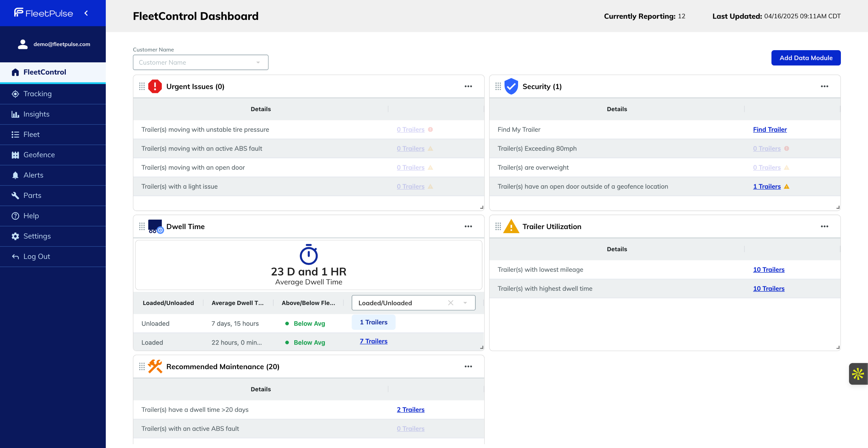Click the Add Data Module button

806,58
